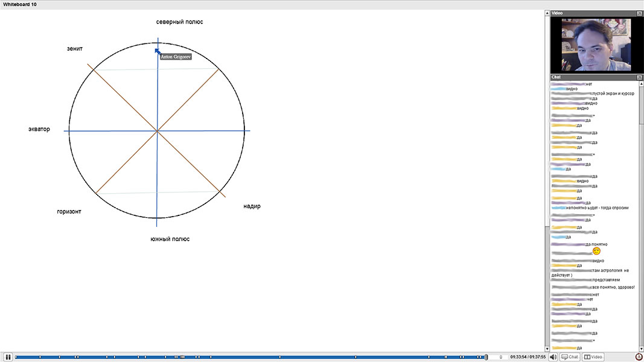Screen dimensions: 644x362
Task: Pop out the Chat panel
Action: tap(639, 77)
